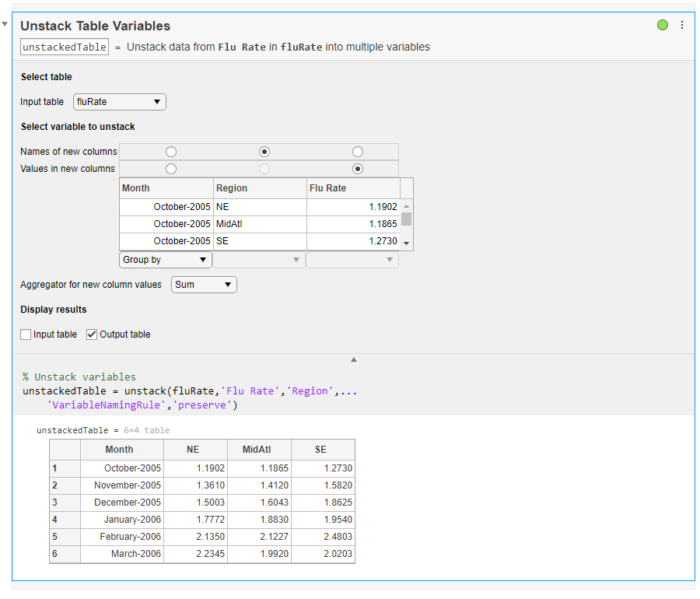700x599 pixels.
Task: Uncheck the Output table checkbox
Action: (x=92, y=335)
